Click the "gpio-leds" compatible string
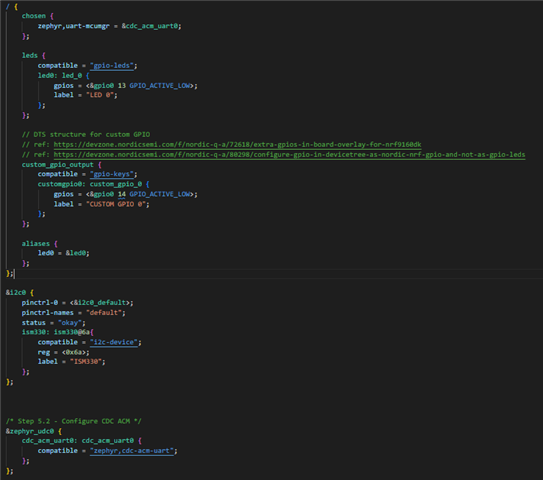This screenshot has width=543, height=480. tap(112, 65)
